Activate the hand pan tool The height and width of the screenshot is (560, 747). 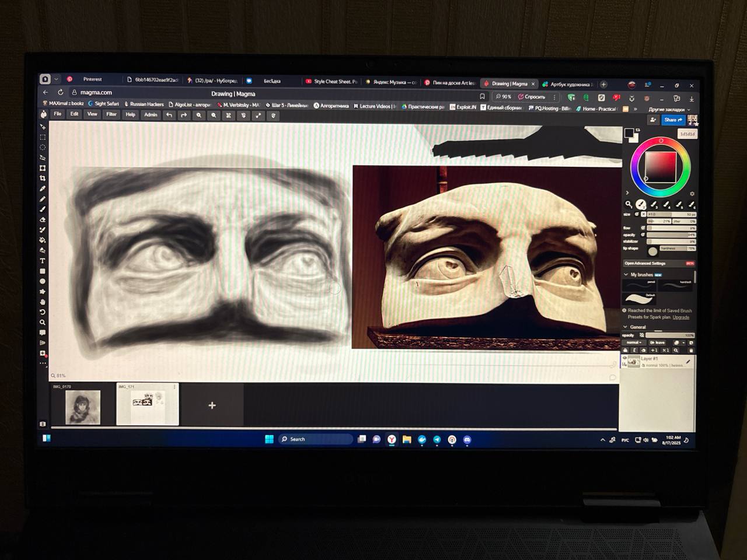tap(43, 302)
